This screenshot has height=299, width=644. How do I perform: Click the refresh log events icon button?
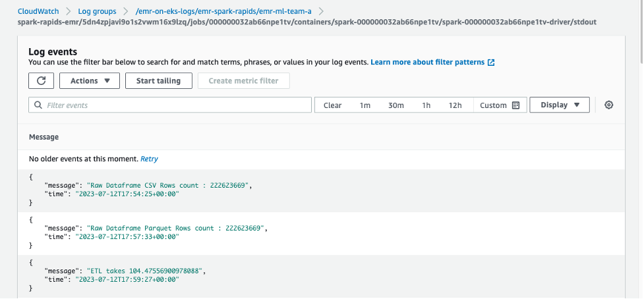point(41,81)
